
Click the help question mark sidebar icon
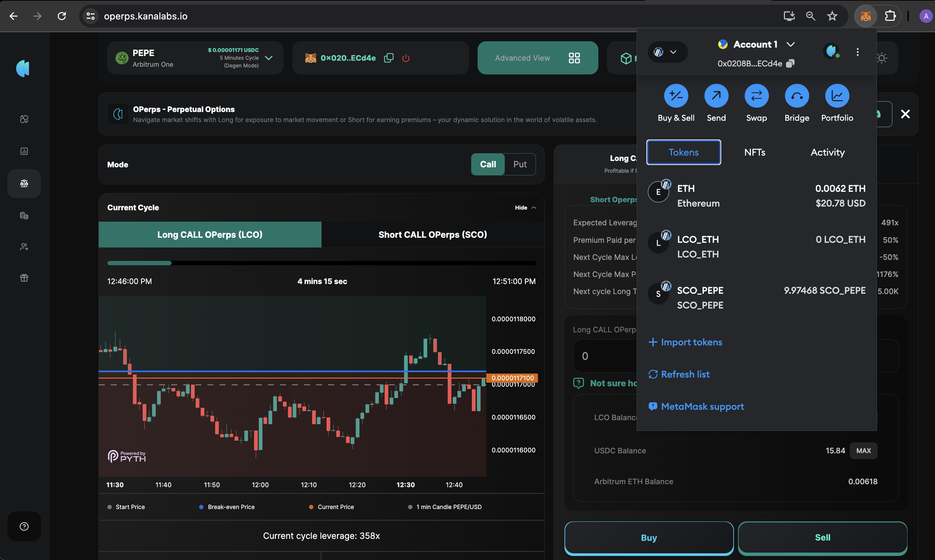click(x=24, y=526)
